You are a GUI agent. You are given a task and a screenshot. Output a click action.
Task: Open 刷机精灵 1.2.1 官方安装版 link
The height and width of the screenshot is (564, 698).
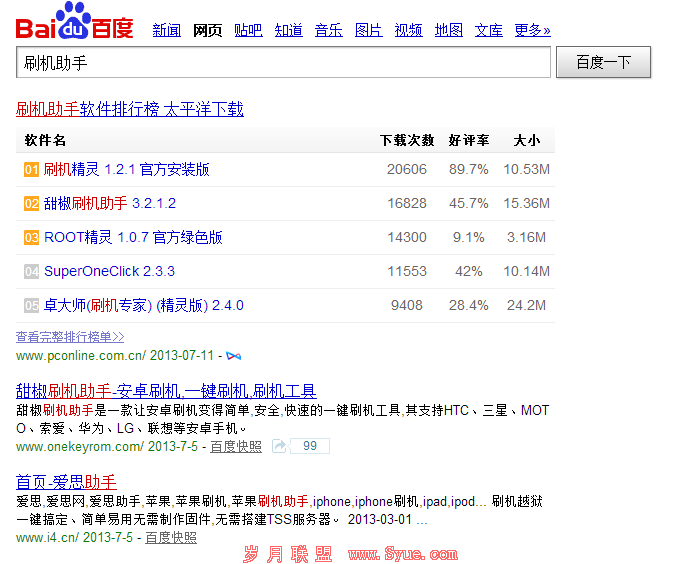[x=126, y=170]
